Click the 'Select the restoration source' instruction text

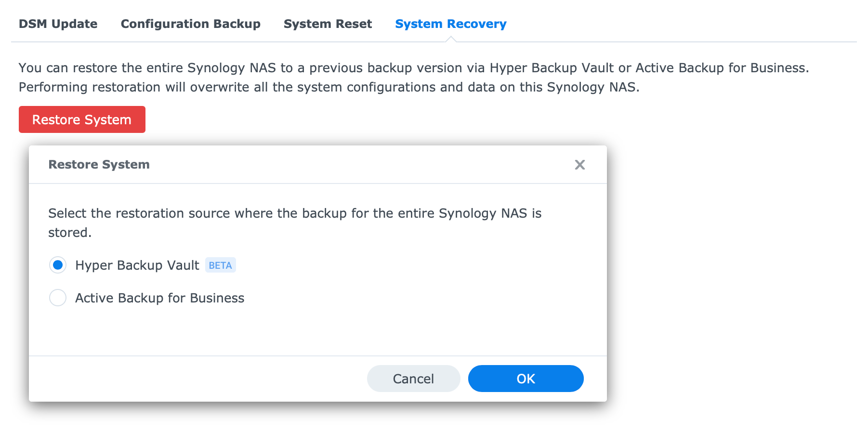295,222
